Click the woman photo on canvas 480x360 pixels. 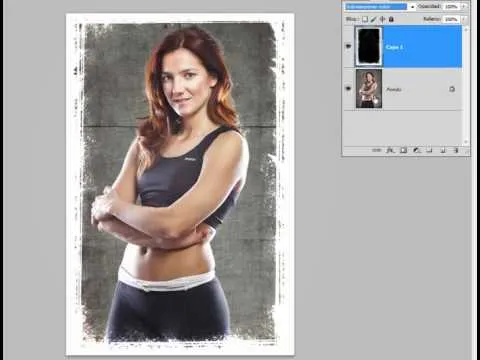[x=180, y=184]
